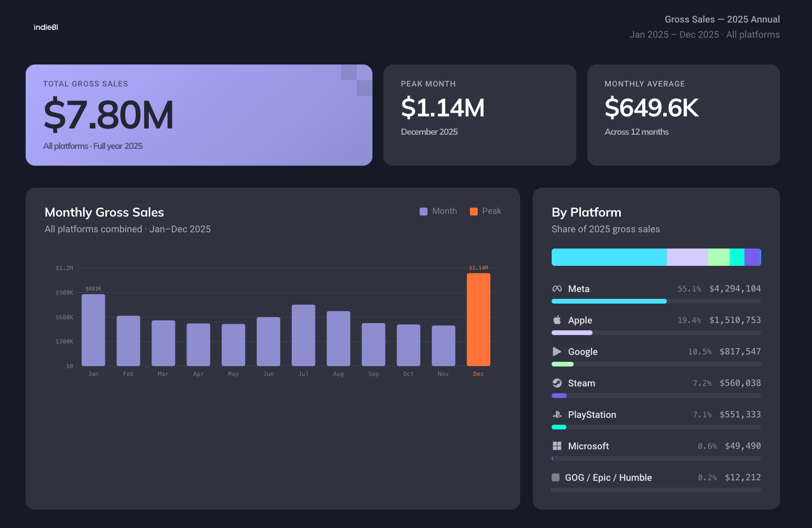Click the Steam value $560,038
The image size is (812, 528).
pyautogui.click(x=740, y=383)
